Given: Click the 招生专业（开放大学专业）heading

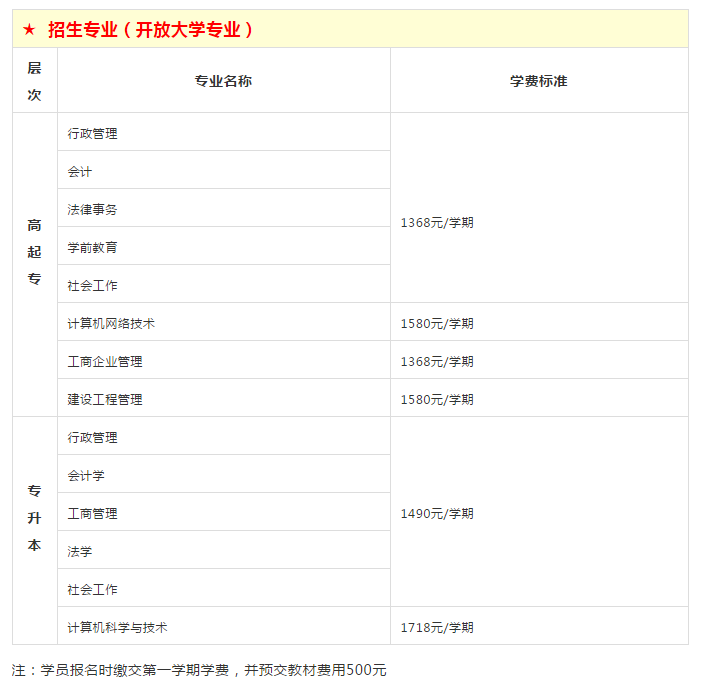Looking at the screenshot, I should (150, 30).
